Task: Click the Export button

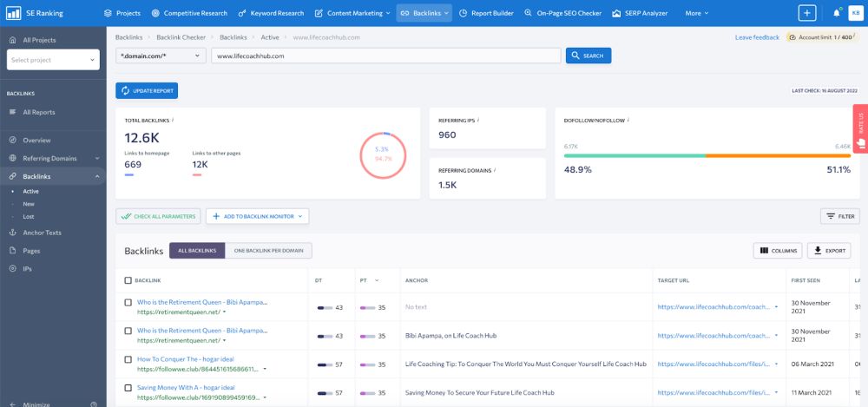Action: click(829, 250)
